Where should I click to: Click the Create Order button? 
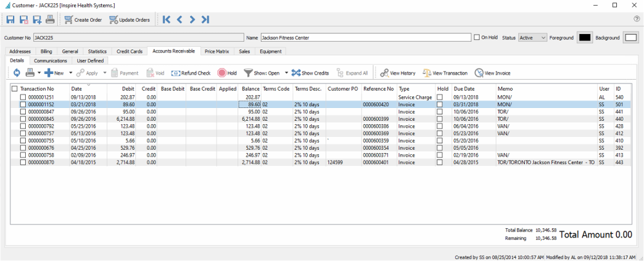[x=82, y=20]
